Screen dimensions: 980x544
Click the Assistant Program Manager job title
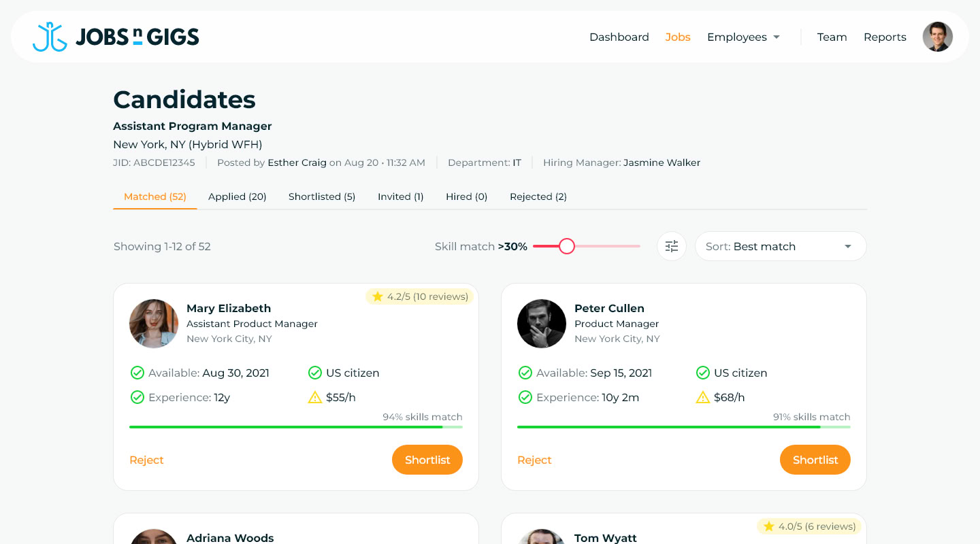(193, 126)
